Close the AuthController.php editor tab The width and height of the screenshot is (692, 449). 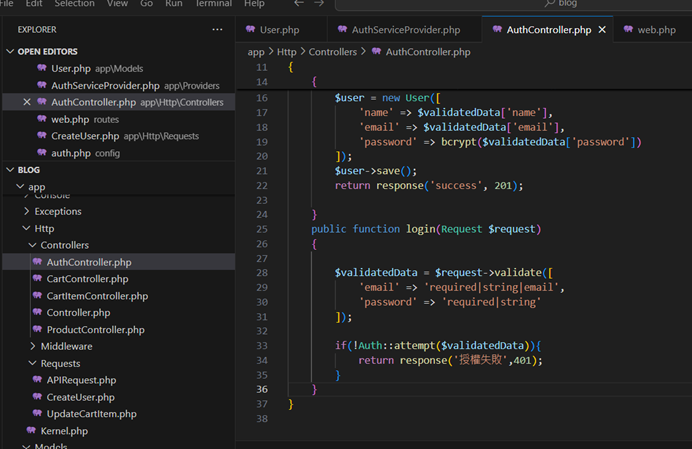click(602, 30)
